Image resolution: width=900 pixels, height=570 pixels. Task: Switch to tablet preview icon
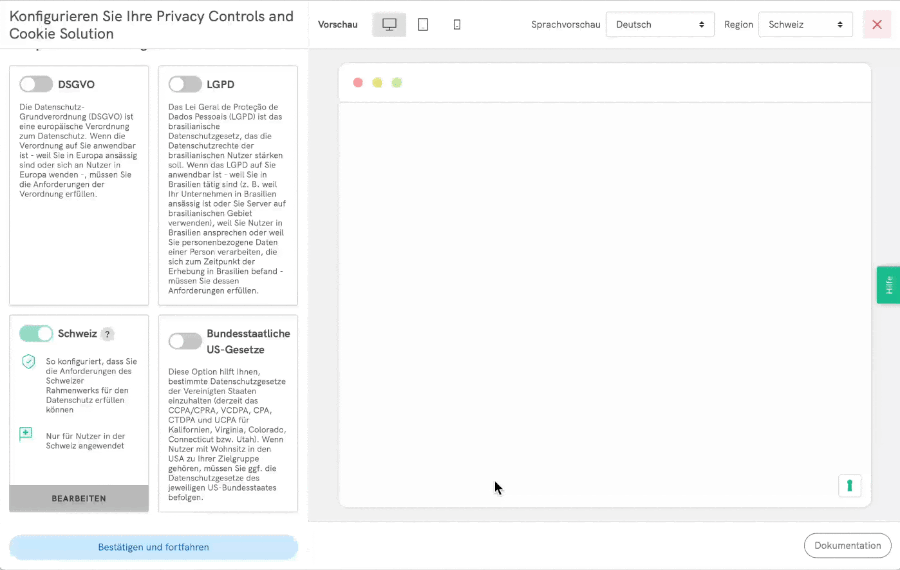423,25
